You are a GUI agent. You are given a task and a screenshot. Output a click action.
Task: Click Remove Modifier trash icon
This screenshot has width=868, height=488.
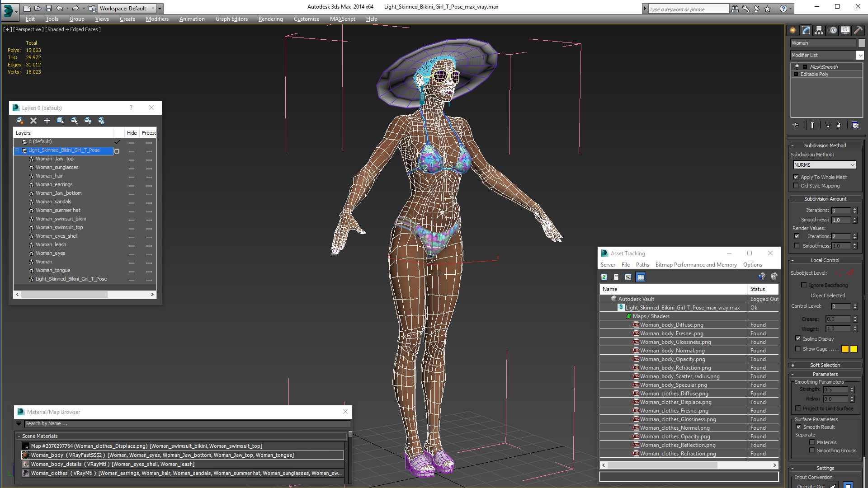pos(839,125)
